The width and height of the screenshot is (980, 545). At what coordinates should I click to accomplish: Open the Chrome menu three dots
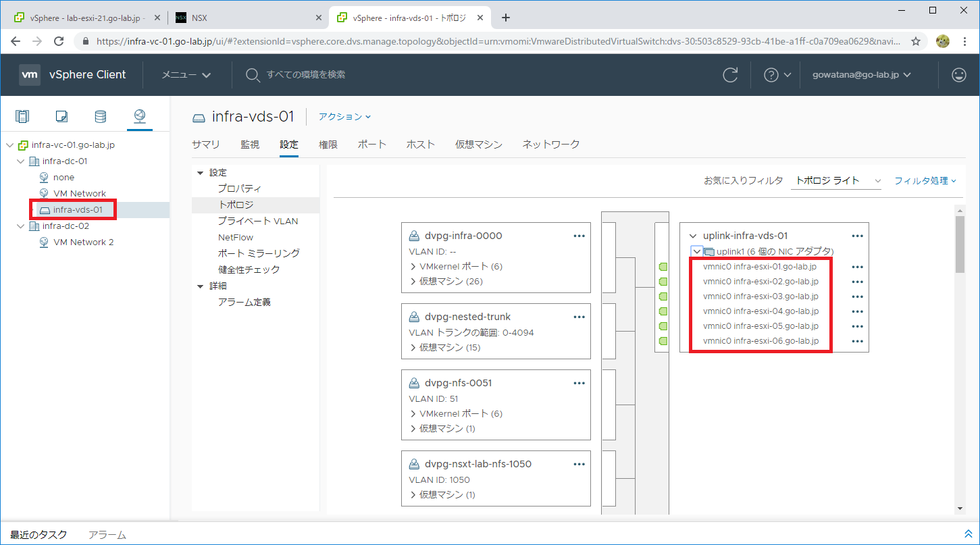[964, 42]
